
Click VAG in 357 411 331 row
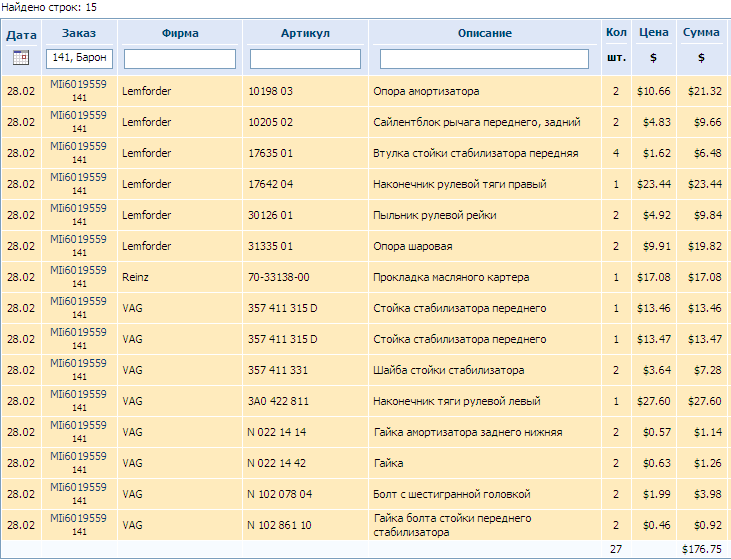132,370
